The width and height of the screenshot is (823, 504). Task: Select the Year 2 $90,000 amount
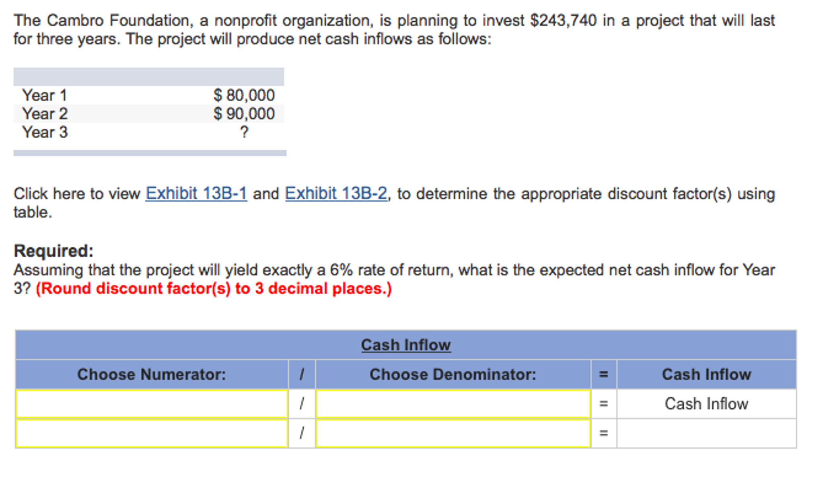pos(244,114)
